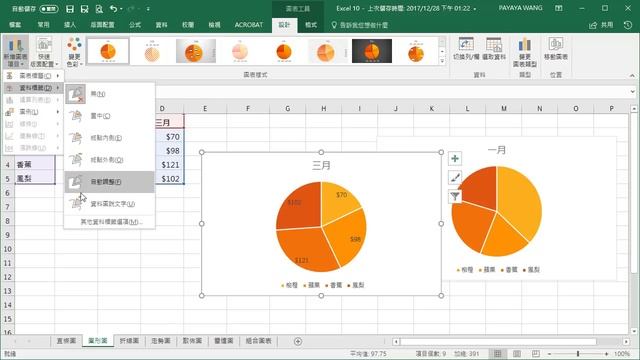Image resolution: width=640 pixels, height=360 pixels.
Task: Click Move Chart (移動圖表) icon
Action: pos(556,49)
